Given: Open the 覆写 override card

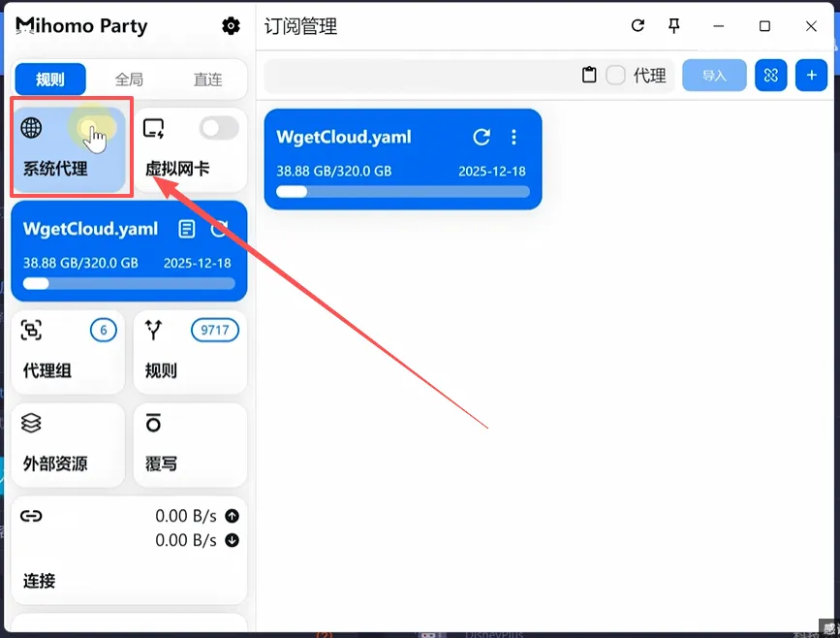Looking at the screenshot, I should click(190, 444).
